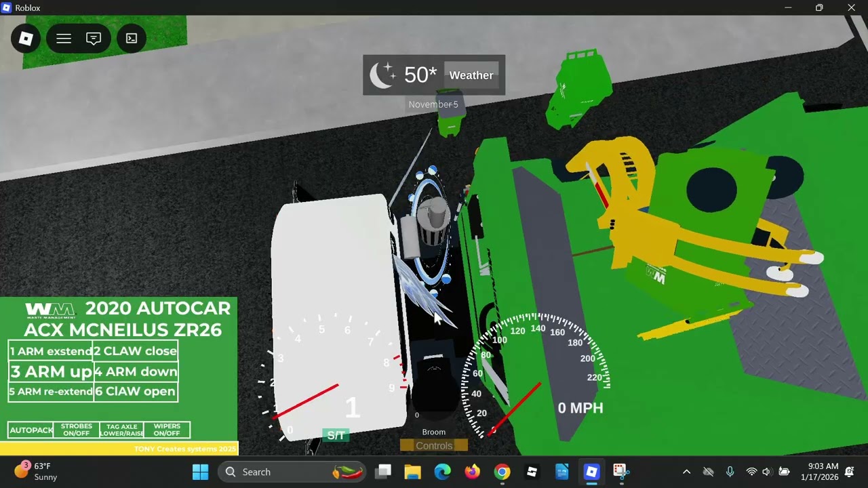Screen dimensions: 868x488
Task: Click the moon night-weather icon
Action: click(382, 75)
